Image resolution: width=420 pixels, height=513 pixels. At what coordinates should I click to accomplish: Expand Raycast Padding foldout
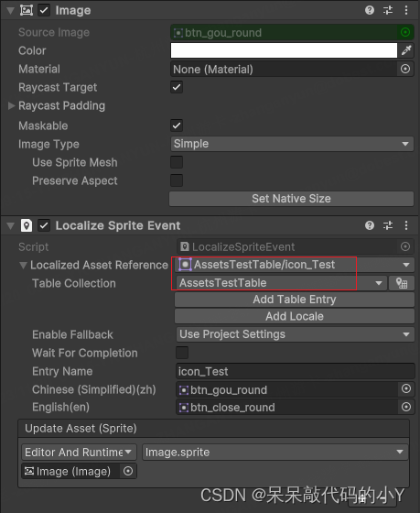12,105
